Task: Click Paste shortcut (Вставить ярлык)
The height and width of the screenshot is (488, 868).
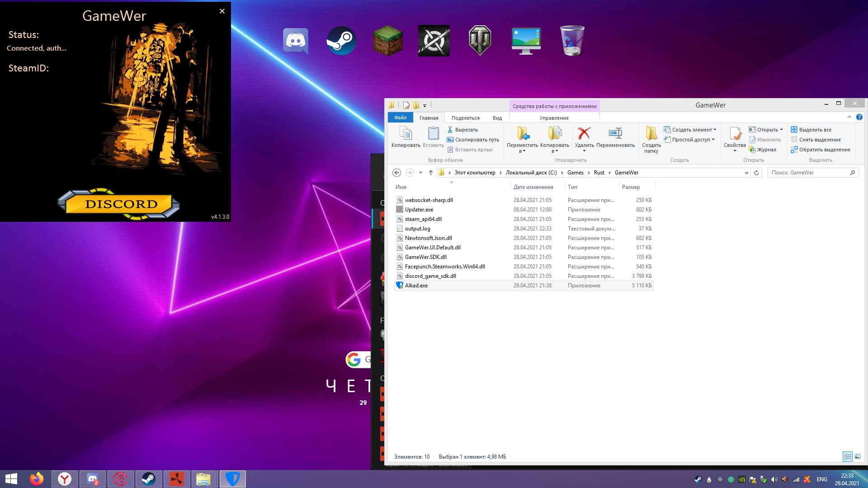Action: [x=470, y=150]
